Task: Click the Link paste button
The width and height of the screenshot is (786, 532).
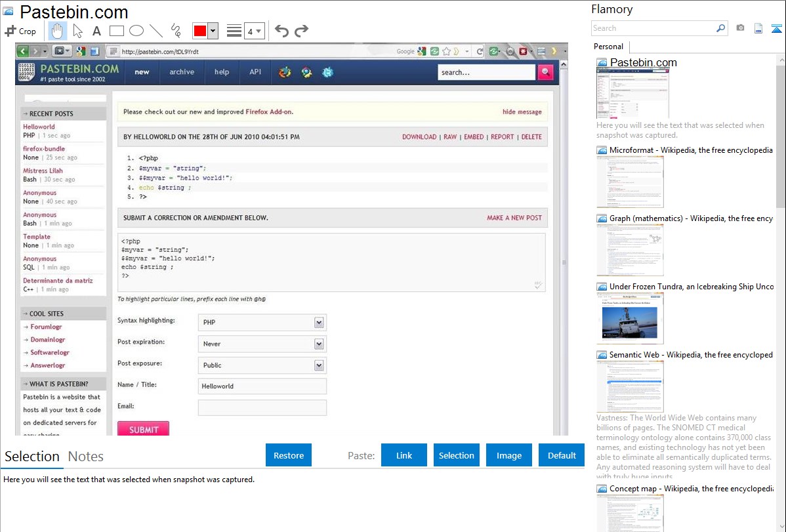Action: pyautogui.click(x=404, y=455)
